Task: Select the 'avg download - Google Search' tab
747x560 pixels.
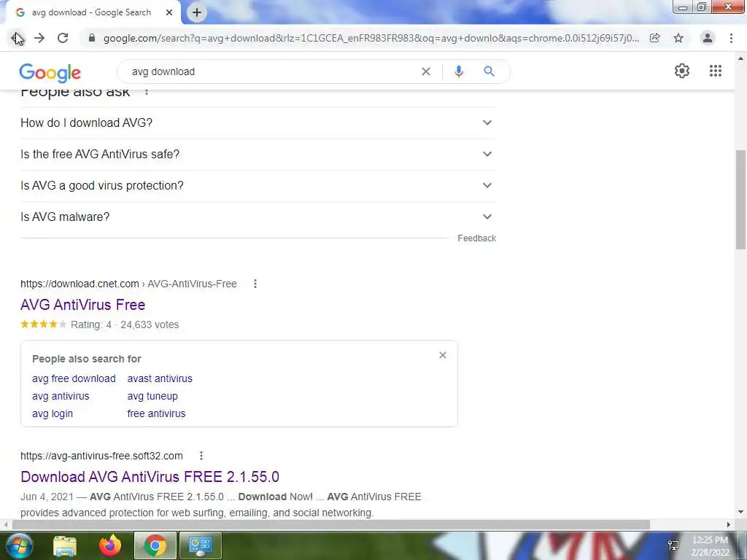Action: tap(93, 13)
